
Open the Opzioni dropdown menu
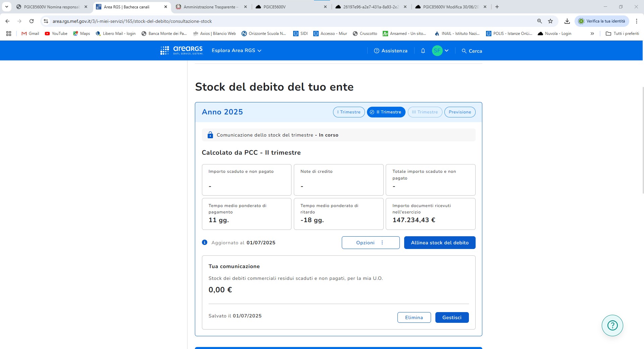click(370, 243)
